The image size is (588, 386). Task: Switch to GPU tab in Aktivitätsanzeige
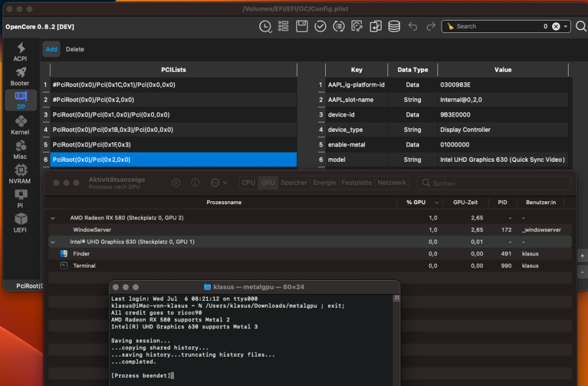click(x=268, y=182)
